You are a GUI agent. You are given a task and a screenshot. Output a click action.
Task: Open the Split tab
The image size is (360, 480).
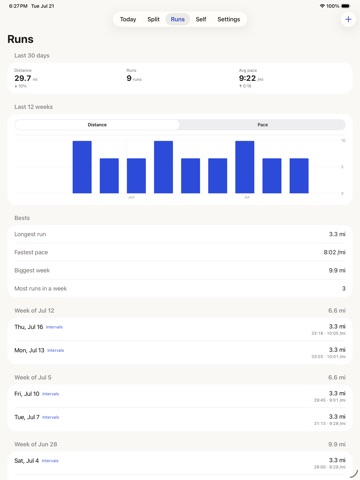(x=153, y=19)
